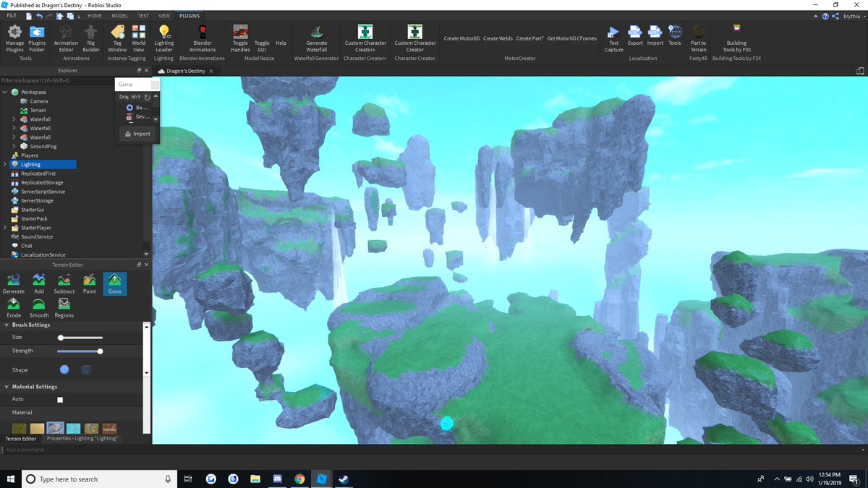Switch to the HOME ribbon tab
The width and height of the screenshot is (868, 488).
(95, 15)
